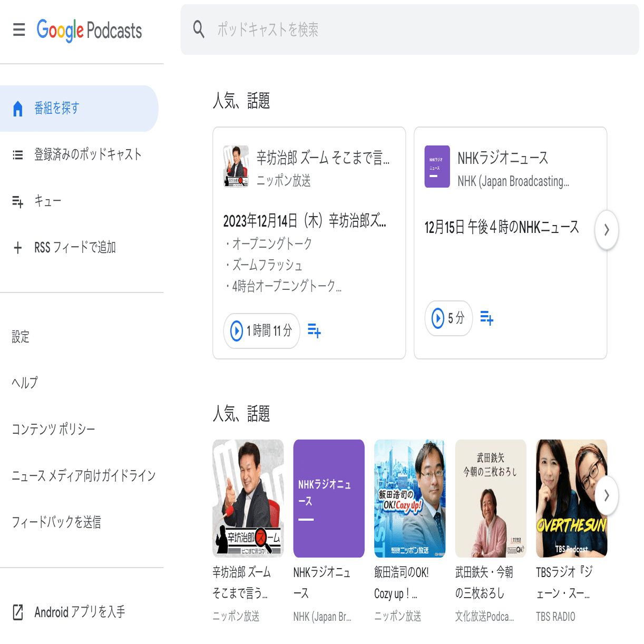The image size is (644, 644).
Task: Click TBS RADIO publisher label
Action: click(x=555, y=617)
